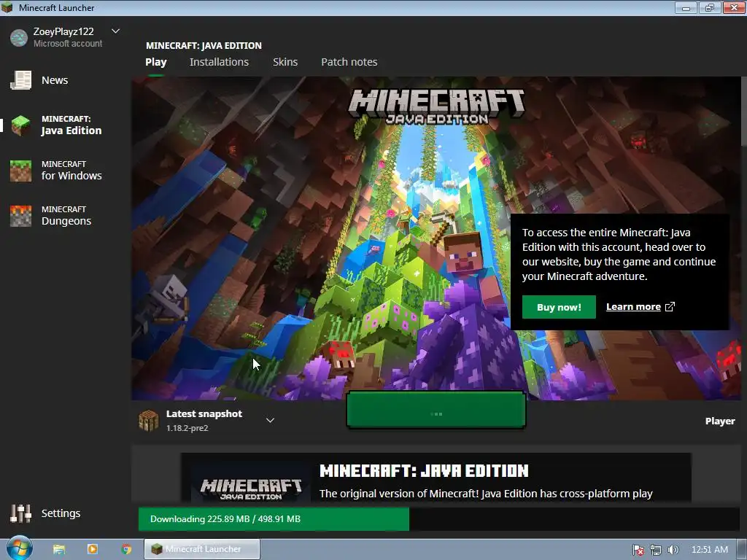The height and width of the screenshot is (560, 747).
Task: Follow the Learn more link
Action: 633,307
